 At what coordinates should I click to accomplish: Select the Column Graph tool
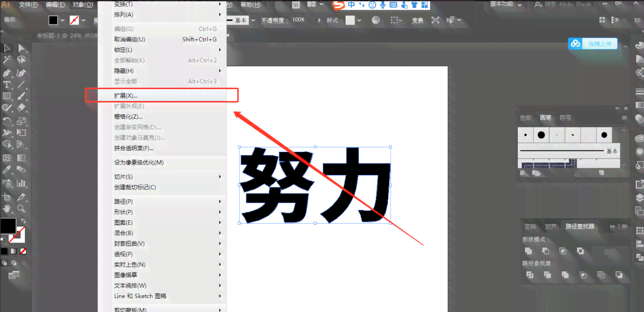(21, 183)
